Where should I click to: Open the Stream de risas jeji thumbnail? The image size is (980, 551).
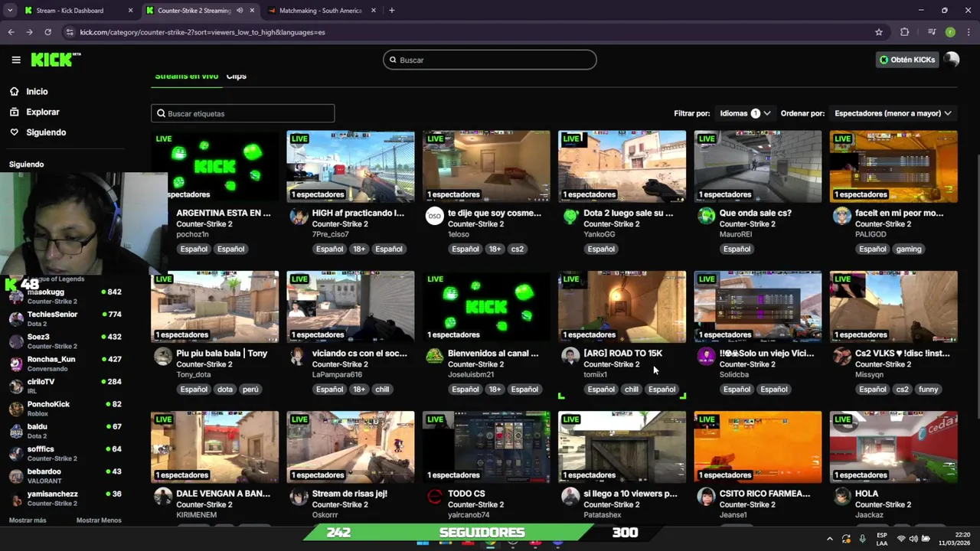(351, 447)
